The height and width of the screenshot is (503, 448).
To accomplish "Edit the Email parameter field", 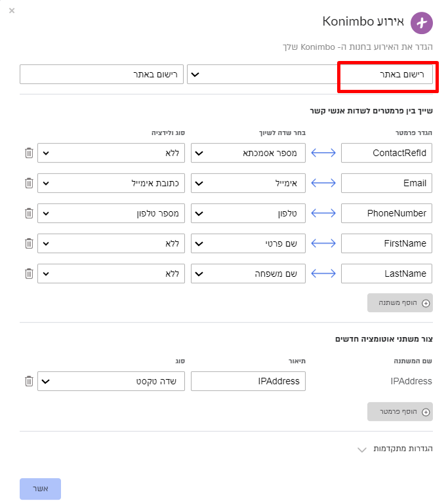I will click(x=386, y=183).
